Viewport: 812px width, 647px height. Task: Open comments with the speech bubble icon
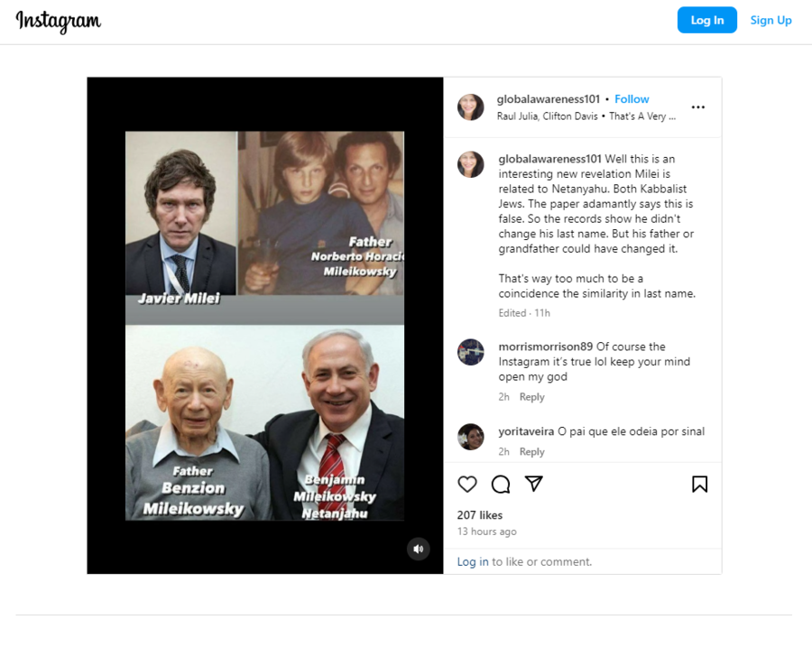point(501,485)
